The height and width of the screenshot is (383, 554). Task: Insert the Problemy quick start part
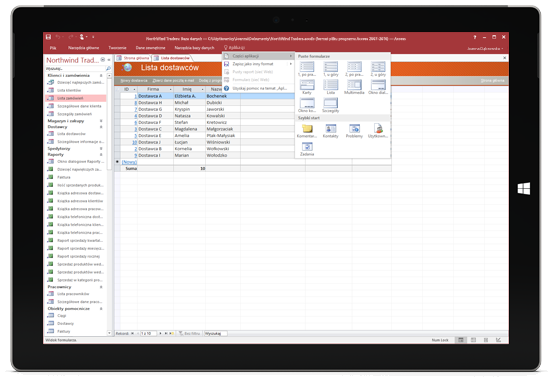pyautogui.click(x=354, y=130)
